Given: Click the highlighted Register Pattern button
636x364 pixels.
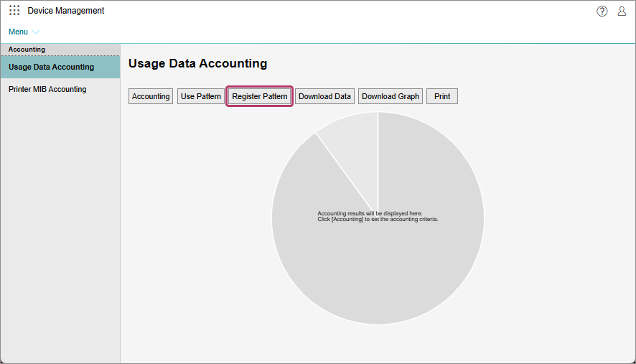Looking at the screenshot, I should tap(260, 96).
